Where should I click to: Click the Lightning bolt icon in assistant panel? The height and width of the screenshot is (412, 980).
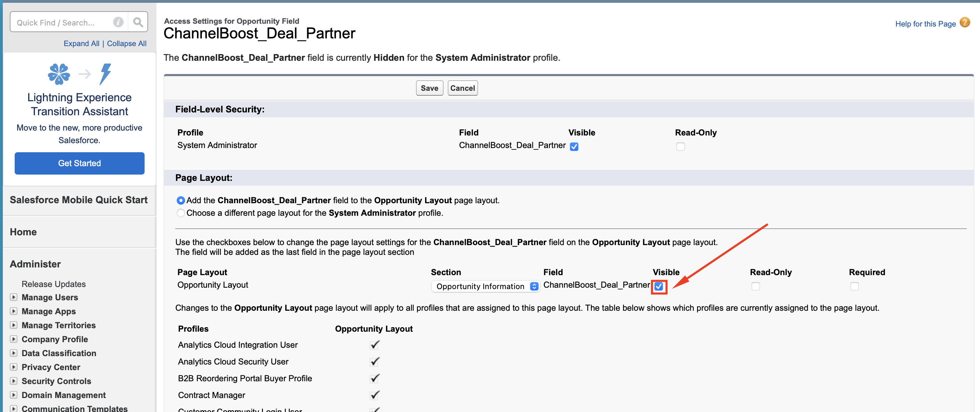point(105,74)
